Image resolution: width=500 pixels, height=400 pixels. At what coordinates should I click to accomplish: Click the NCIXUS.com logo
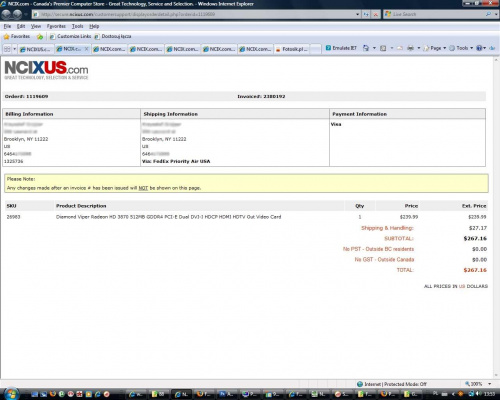point(46,70)
